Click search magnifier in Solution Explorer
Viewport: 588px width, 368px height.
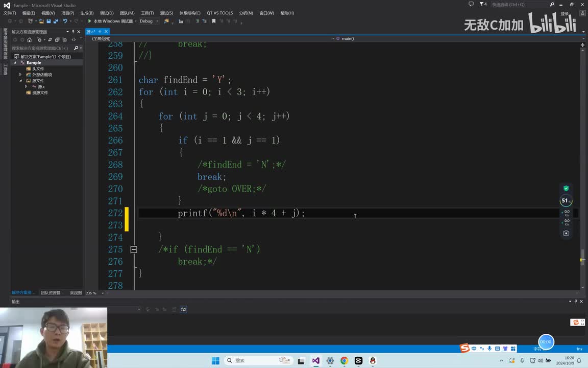coord(76,48)
